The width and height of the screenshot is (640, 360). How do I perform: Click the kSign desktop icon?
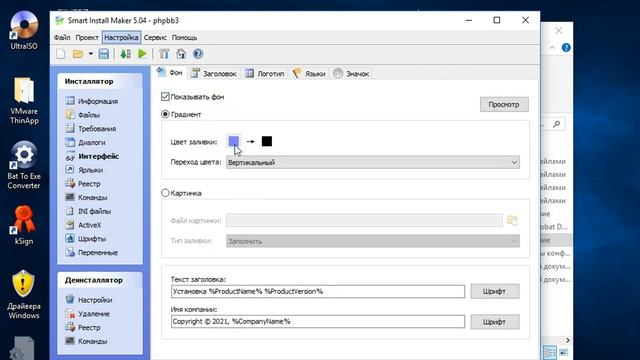24,225
